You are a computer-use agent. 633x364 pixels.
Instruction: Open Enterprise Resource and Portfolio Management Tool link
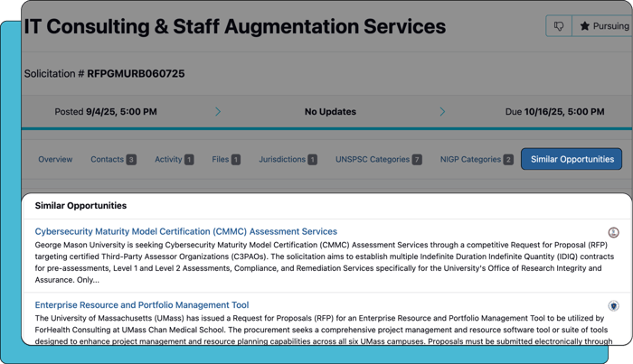(141, 305)
